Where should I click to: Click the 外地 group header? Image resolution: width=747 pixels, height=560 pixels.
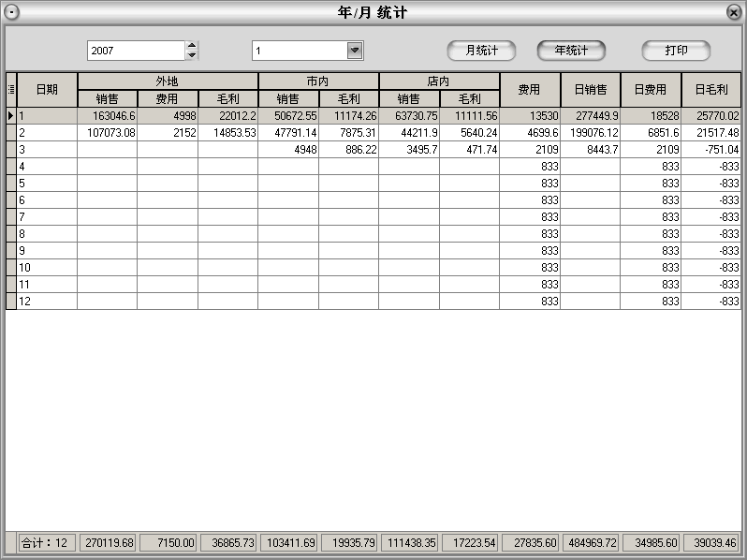(168, 81)
